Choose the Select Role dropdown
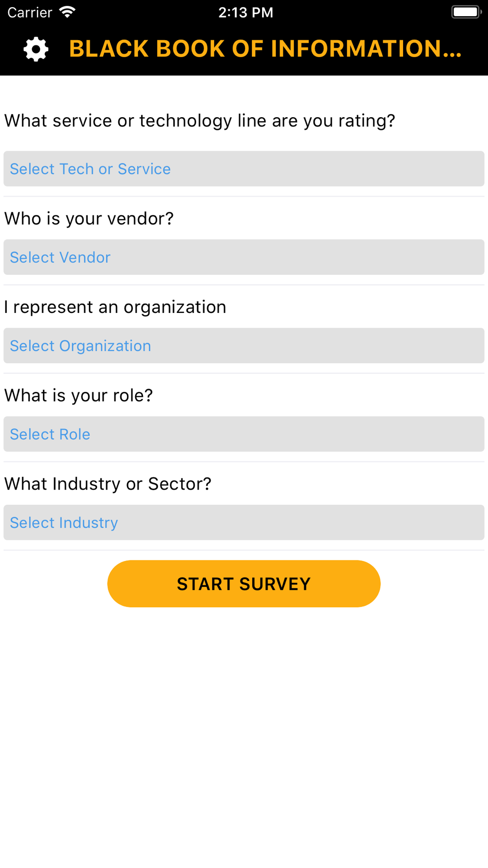Viewport: 488px width, 868px height. click(x=244, y=434)
